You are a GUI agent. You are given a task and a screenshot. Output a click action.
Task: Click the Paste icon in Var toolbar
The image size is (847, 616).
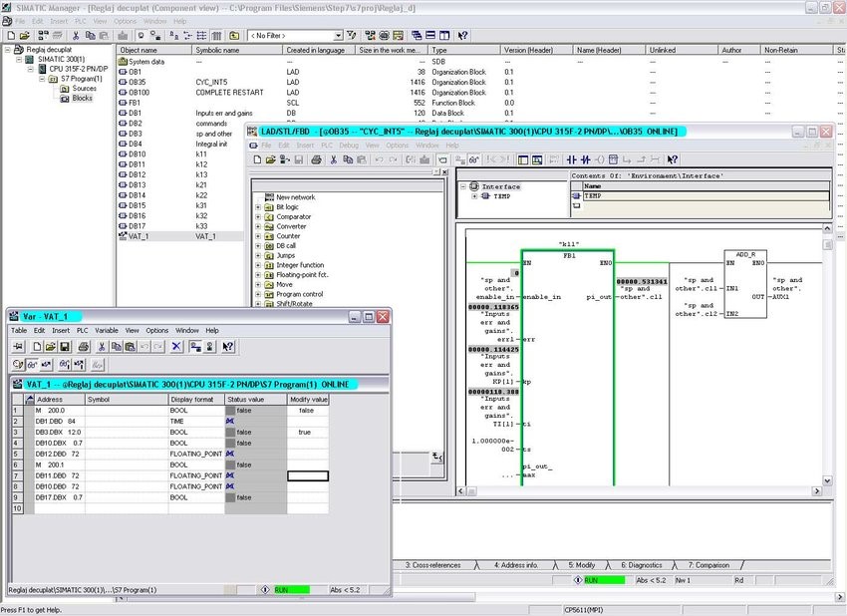coord(130,346)
